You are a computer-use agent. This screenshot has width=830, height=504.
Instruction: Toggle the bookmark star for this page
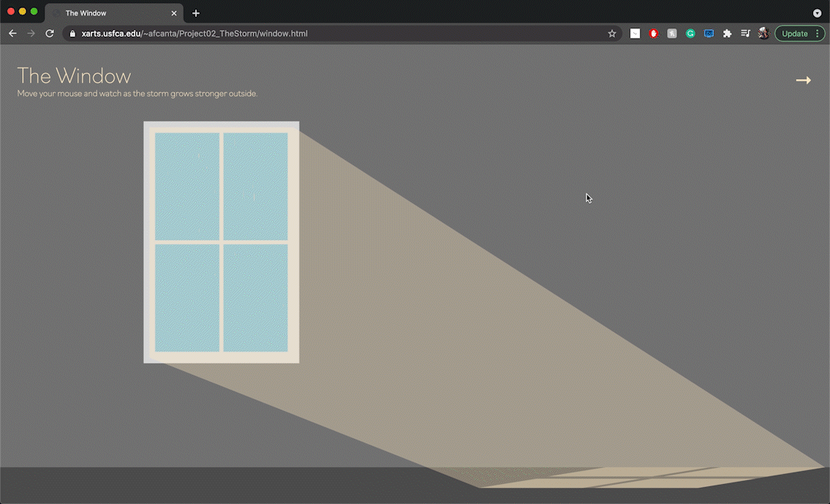(612, 33)
